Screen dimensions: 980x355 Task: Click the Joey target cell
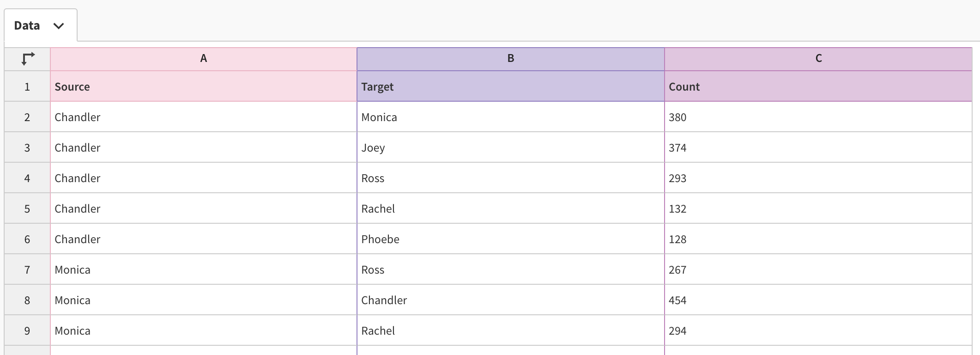[510, 148]
